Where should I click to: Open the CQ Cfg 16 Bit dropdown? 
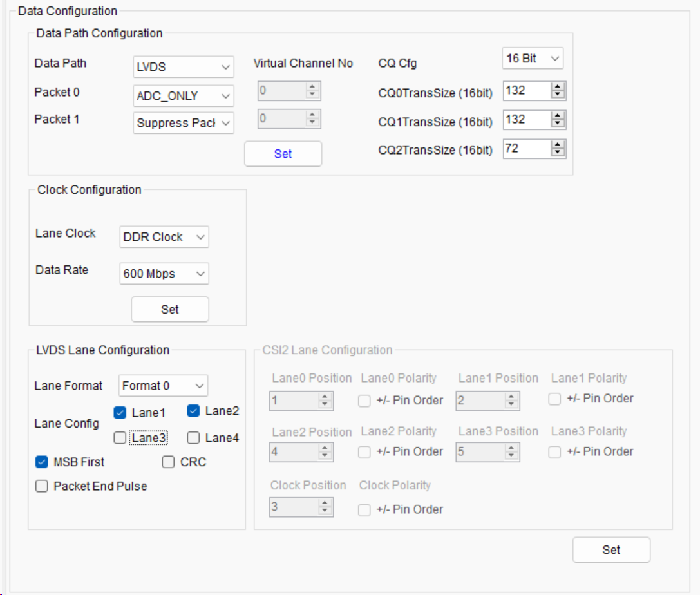point(533,59)
